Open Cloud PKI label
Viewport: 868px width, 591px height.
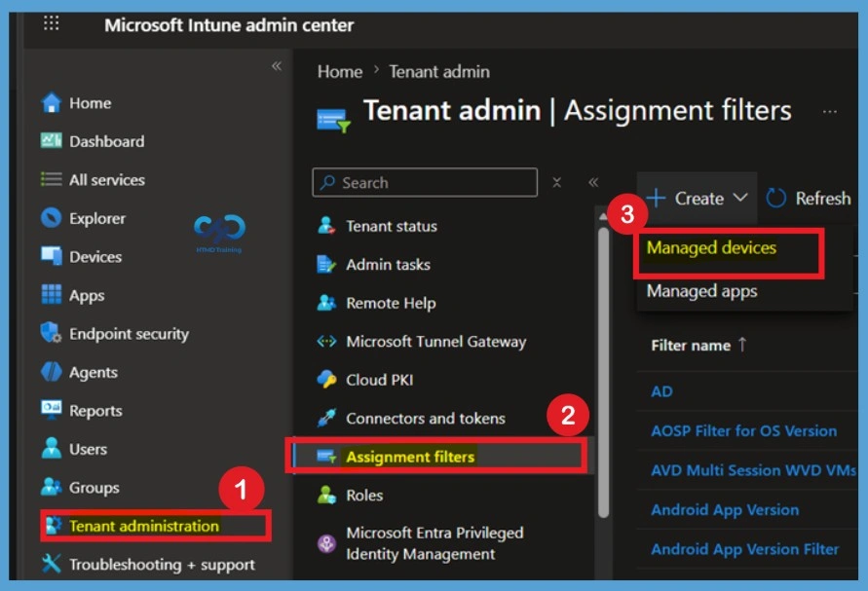[379, 380]
